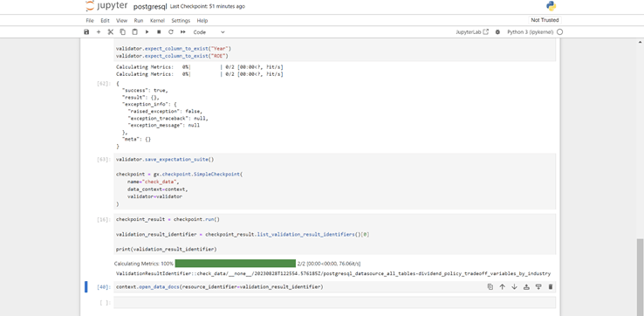Viewport: 644px width, 316px height.
Task: Click the [40]: cell prompt
Action: tap(104, 287)
